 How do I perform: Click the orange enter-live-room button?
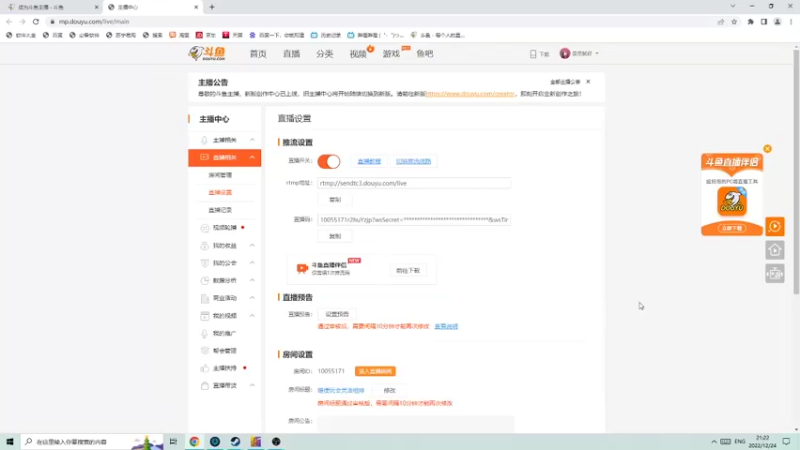(x=375, y=371)
